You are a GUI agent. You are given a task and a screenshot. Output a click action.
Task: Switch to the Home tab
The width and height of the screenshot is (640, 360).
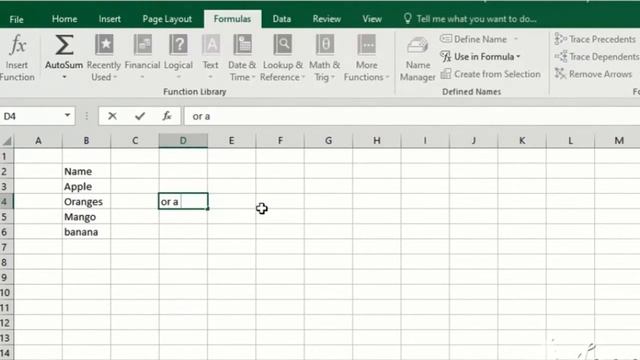[x=64, y=19]
